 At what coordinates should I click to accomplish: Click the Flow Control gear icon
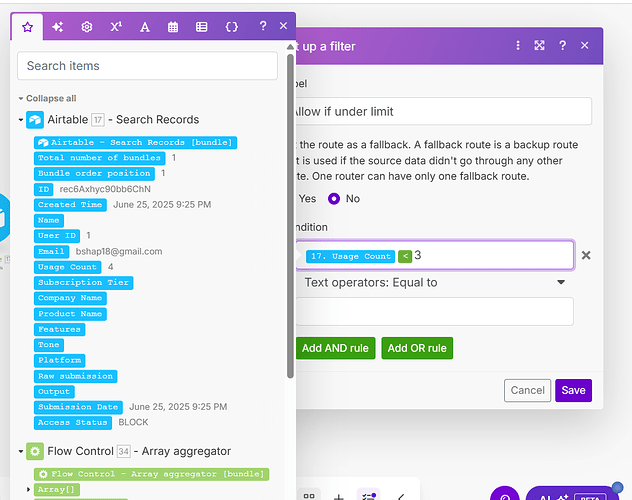(x=35, y=451)
